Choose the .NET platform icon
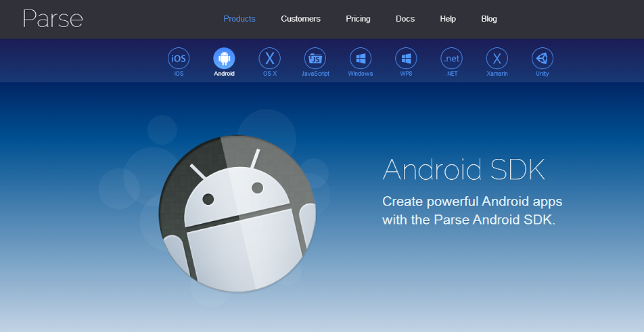Image resolution: width=644 pixels, height=332 pixels. click(x=451, y=58)
